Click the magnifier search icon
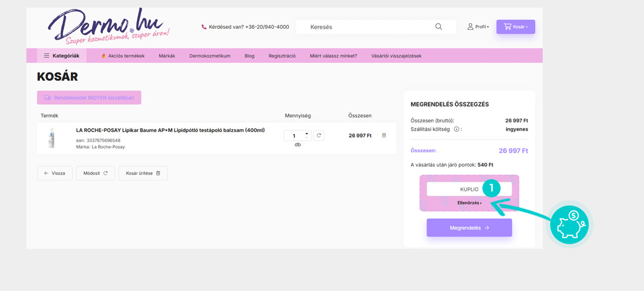The height and width of the screenshot is (291, 644). tap(439, 27)
